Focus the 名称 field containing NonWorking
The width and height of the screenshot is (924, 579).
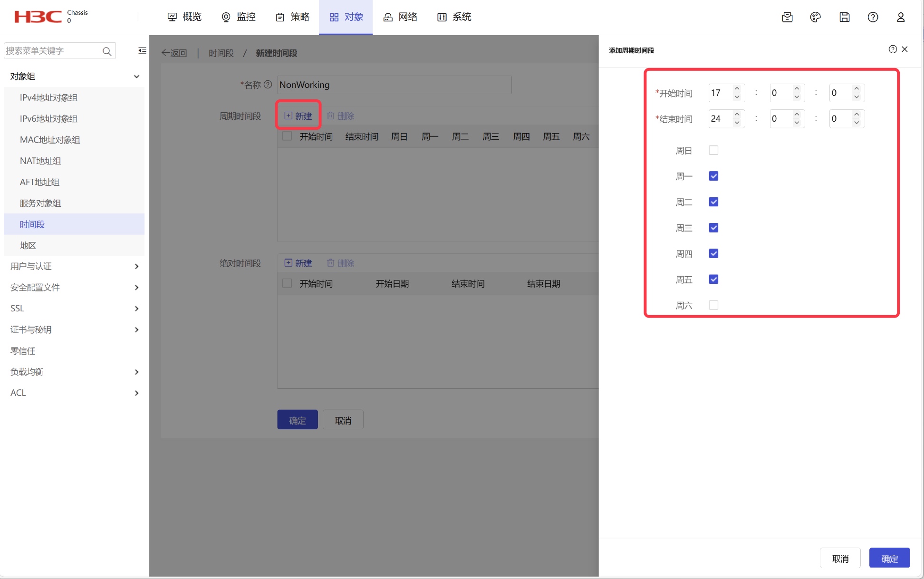point(394,85)
